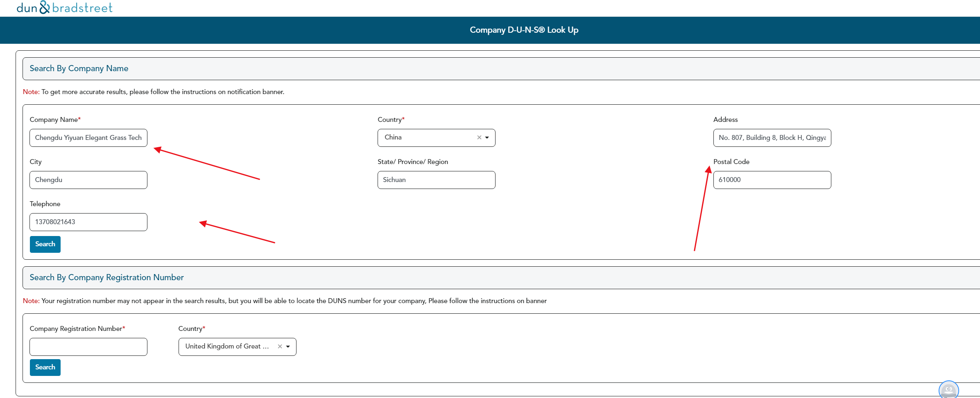Open the China country combo box

[x=436, y=138]
